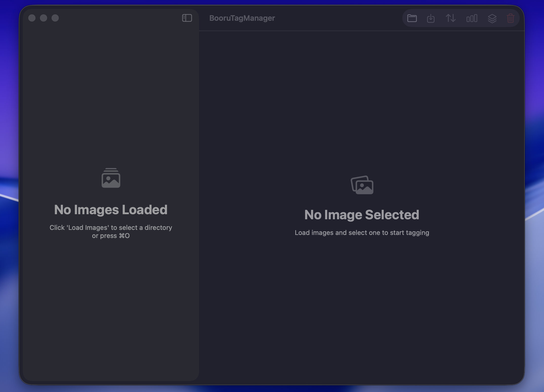Click the save-to-disk download arrow icon
Viewport: 544px width, 392px height.
431,18
